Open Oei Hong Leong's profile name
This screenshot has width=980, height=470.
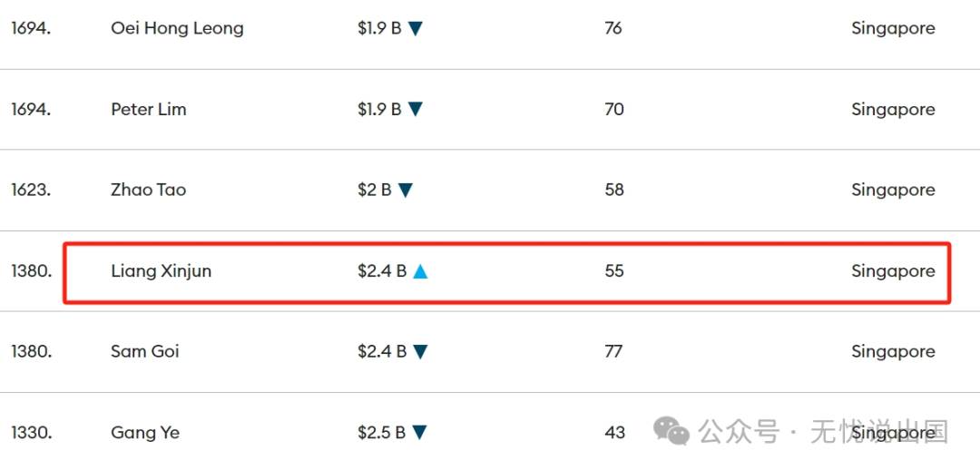[x=177, y=29]
